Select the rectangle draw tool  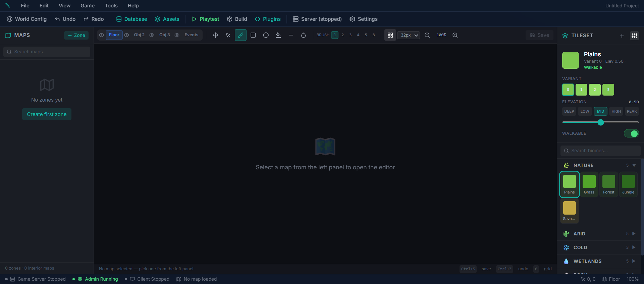(x=253, y=35)
